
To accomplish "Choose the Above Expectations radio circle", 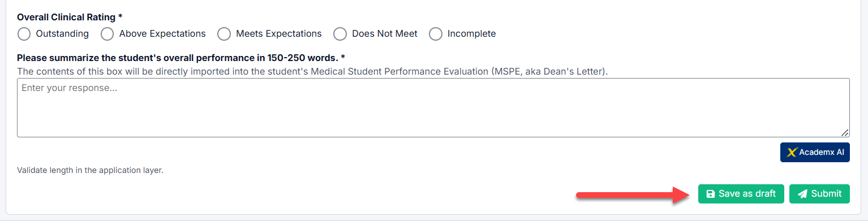I will pos(108,34).
